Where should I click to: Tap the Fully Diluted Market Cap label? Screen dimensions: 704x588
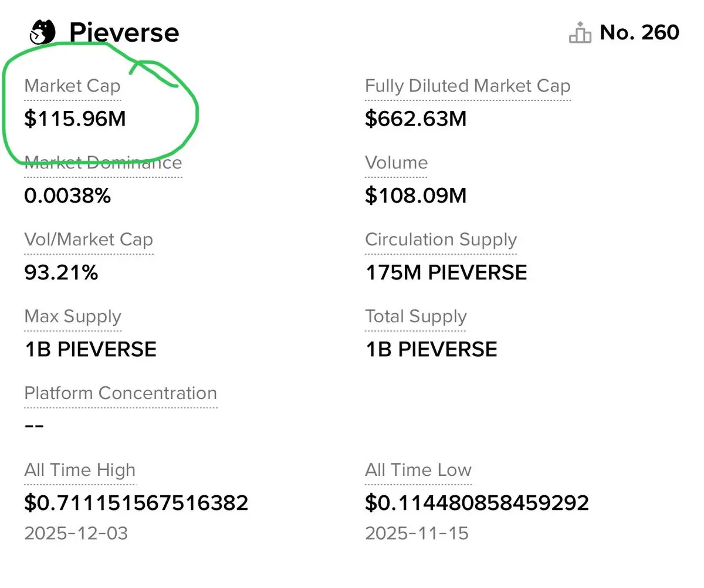[468, 86]
